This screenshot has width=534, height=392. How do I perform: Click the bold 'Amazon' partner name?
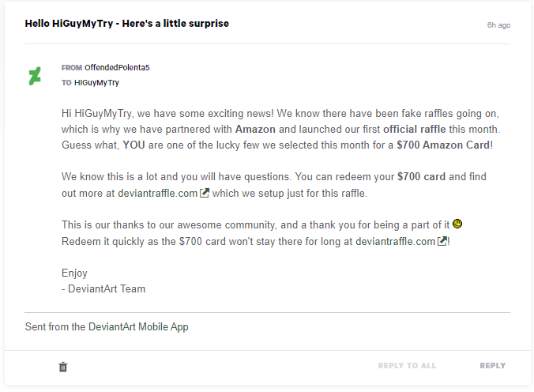(x=255, y=129)
